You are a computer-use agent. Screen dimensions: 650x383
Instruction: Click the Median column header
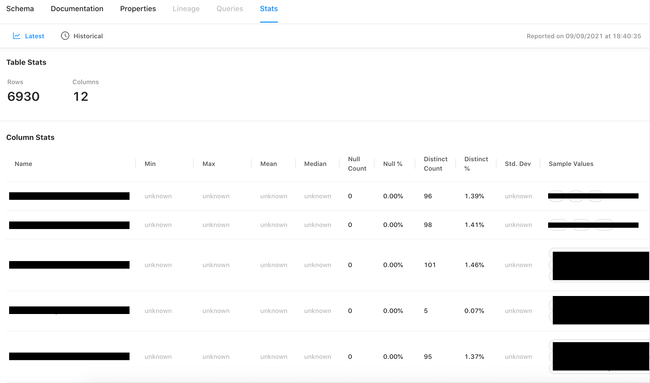tap(315, 164)
